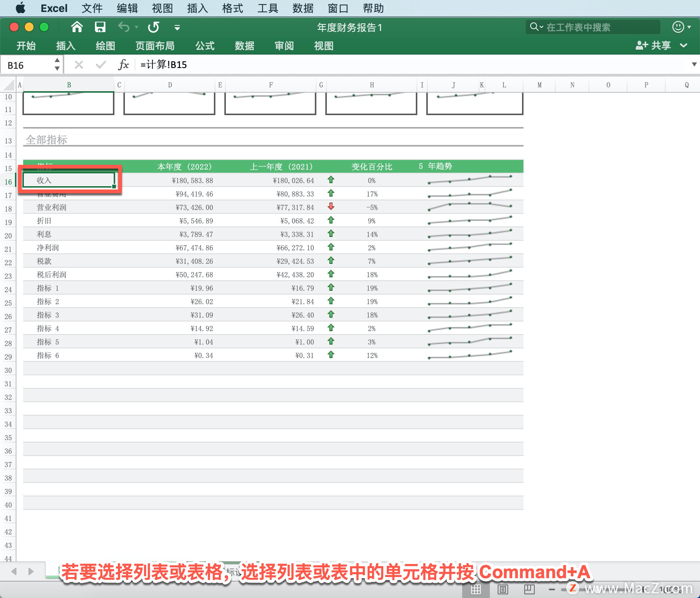Click the up arrow in 指标 6 row
This screenshot has height=598, width=700.
point(331,355)
